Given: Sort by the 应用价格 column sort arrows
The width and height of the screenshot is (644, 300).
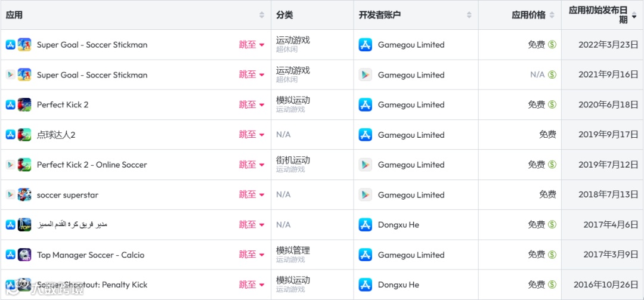Looking at the screenshot, I should tap(552, 15).
